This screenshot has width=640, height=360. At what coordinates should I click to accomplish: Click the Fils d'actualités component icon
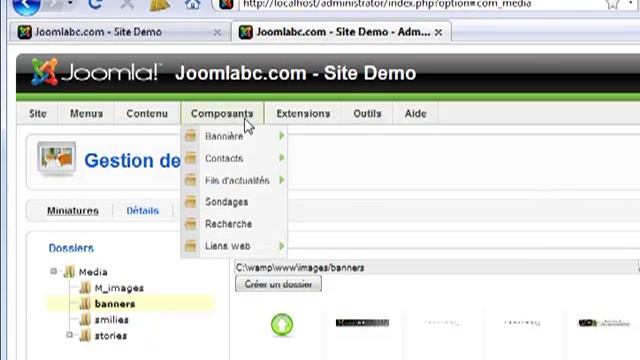(191, 180)
